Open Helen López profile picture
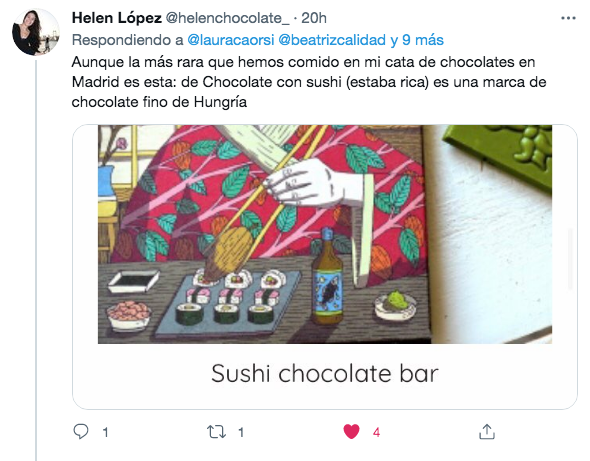This screenshot has width=590, height=461. (x=36, y=32)
